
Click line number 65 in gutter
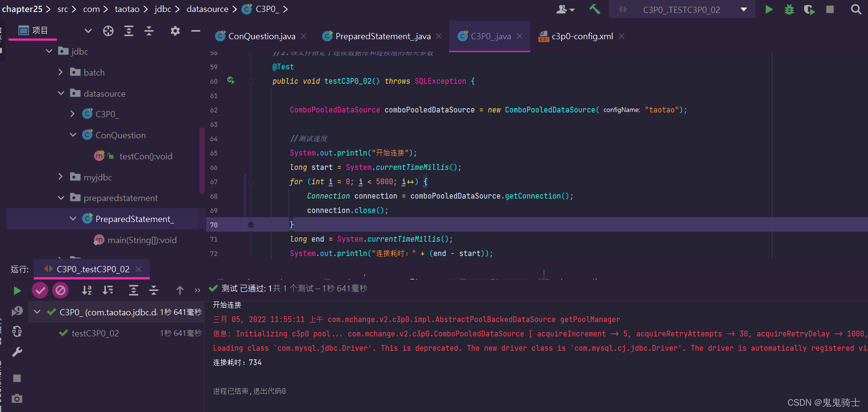214,153
